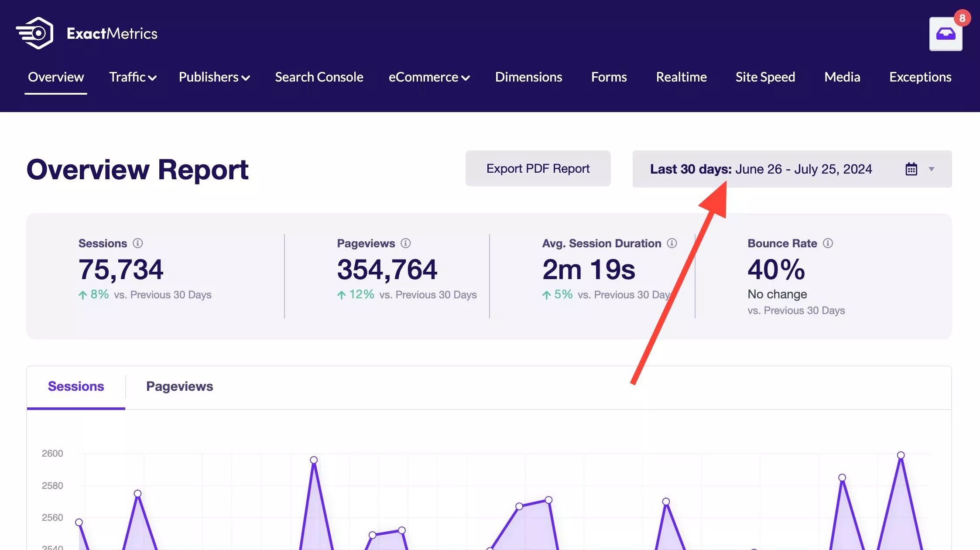Expand the Traffic menu chevron

[152, 78]
